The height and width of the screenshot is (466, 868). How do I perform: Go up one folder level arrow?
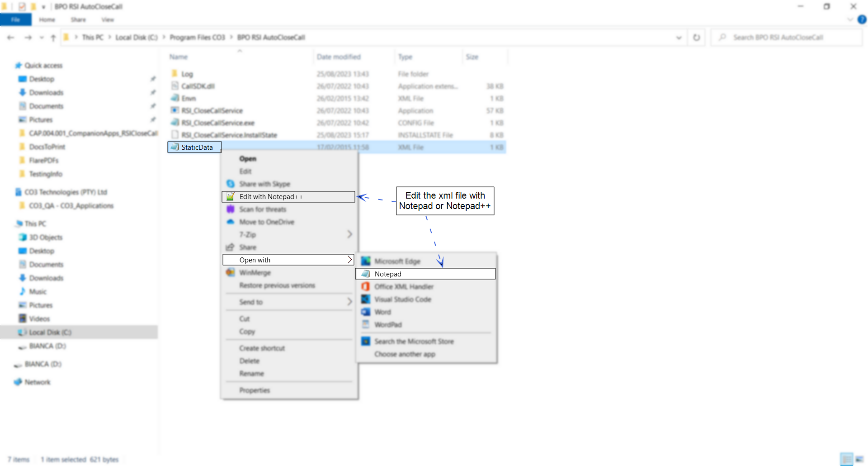click(x=53, y=38)
